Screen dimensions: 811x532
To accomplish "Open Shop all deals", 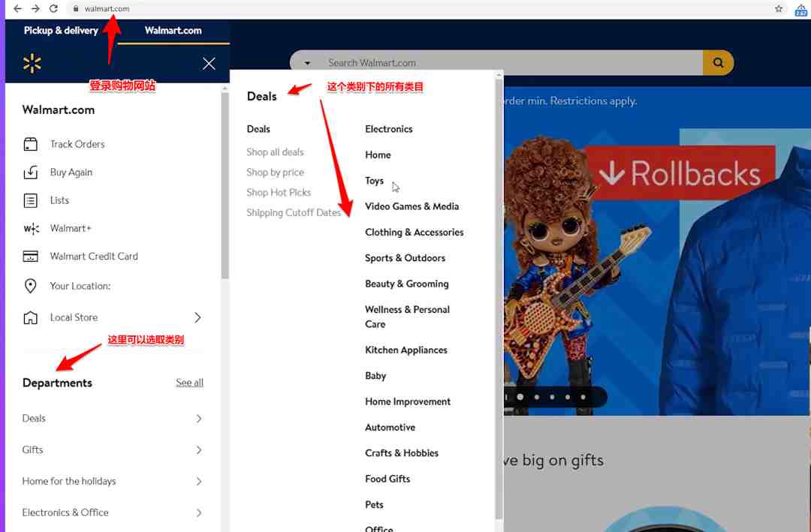I will 275,152.
